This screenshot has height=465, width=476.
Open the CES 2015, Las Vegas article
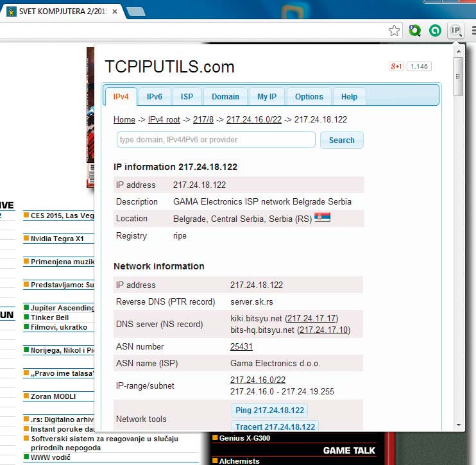[62, 216]
